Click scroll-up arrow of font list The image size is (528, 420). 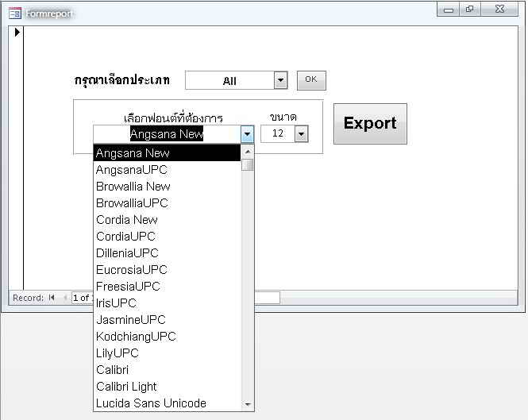click(248, 152)
